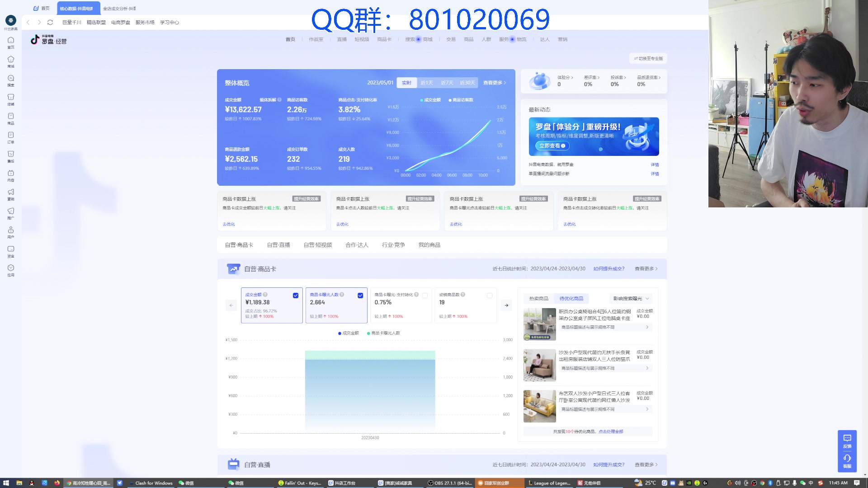Open 店铺 in the left sidebar
Image resolution: width=868 pixels, height=488 pixels.
click(11, 100)
